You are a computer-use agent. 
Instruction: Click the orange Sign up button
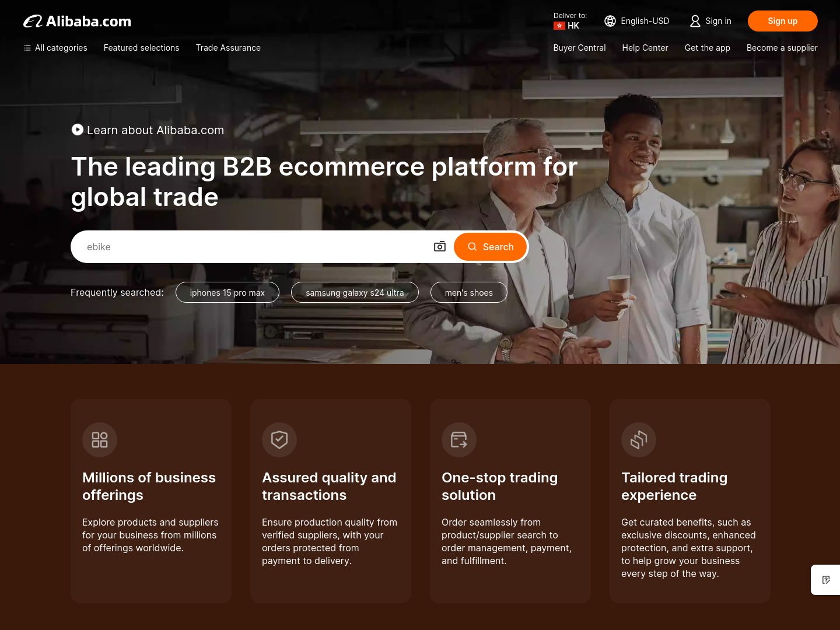tap(782, 21)
